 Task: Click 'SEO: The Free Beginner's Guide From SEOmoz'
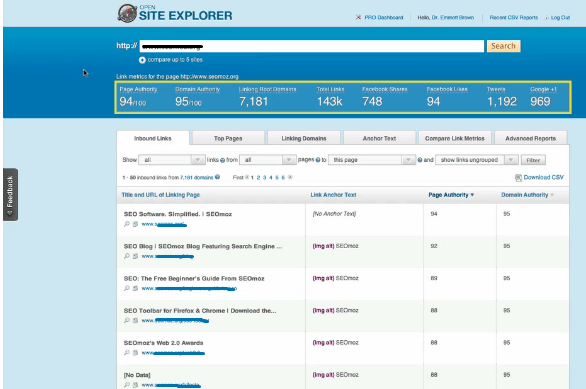(x=194, y=278)
